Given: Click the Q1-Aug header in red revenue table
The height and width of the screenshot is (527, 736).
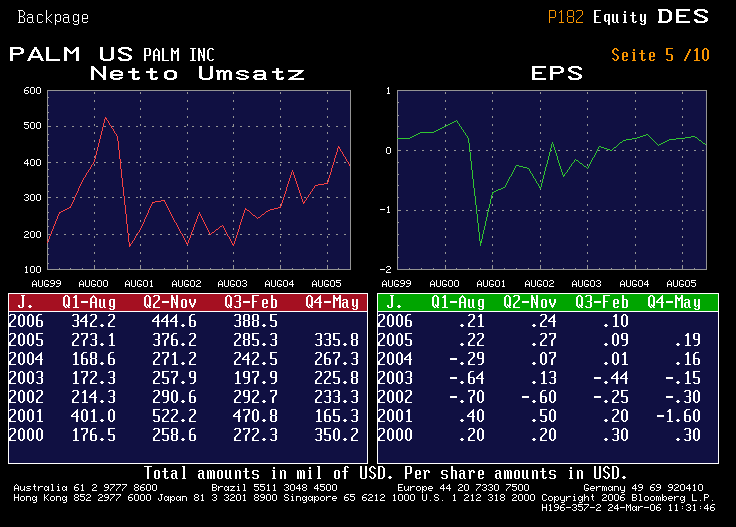Looking at the screenshot, I should [89, 303].
